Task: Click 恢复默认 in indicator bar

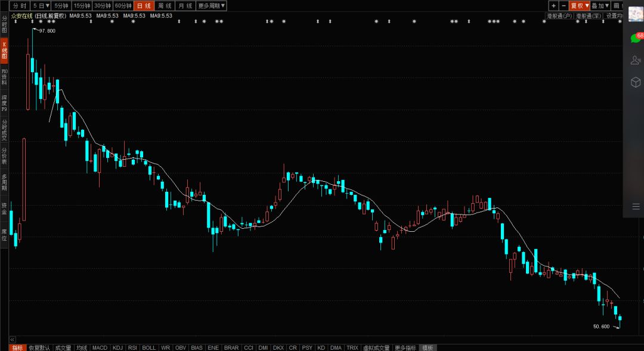Action: 39,347
